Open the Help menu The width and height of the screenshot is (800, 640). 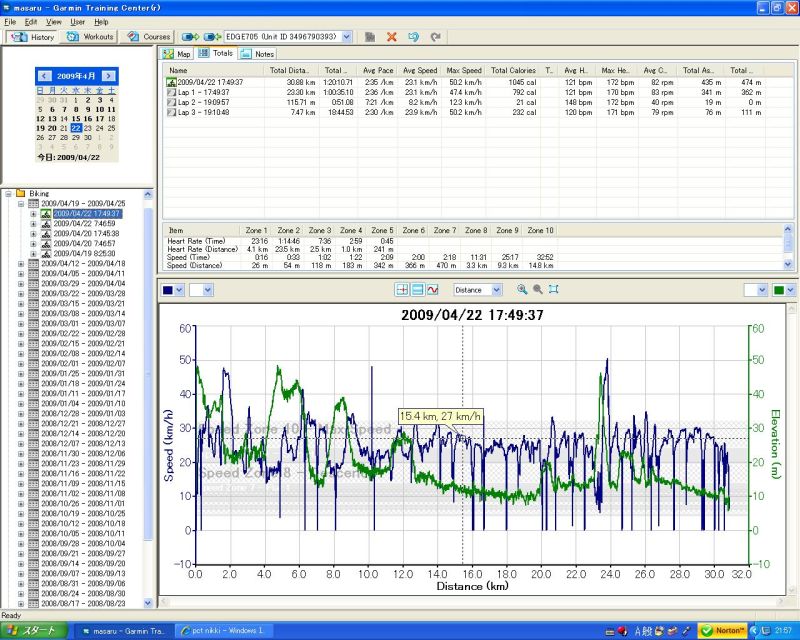point(101,22)
